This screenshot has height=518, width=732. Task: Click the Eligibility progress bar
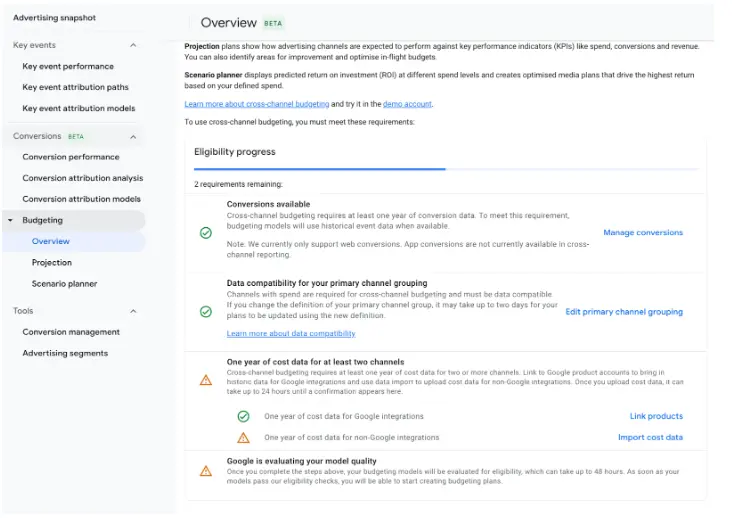point(446,169)
